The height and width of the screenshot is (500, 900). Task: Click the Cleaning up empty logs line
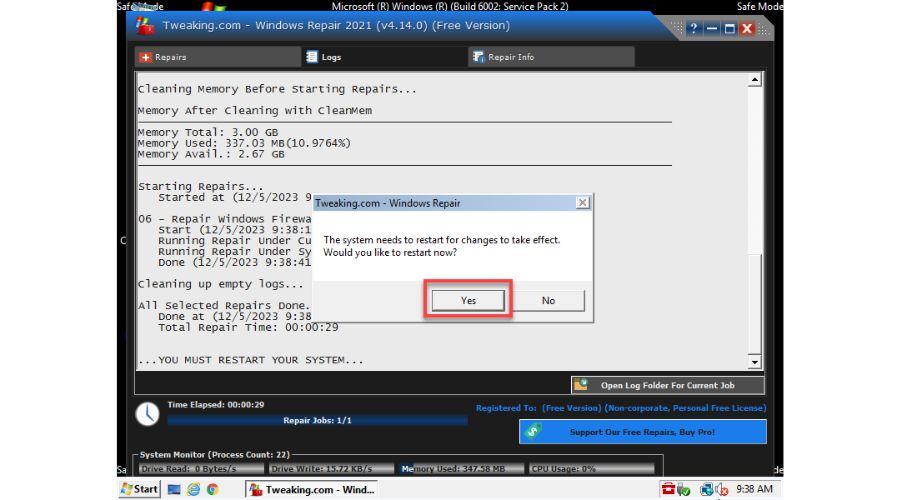220,284
